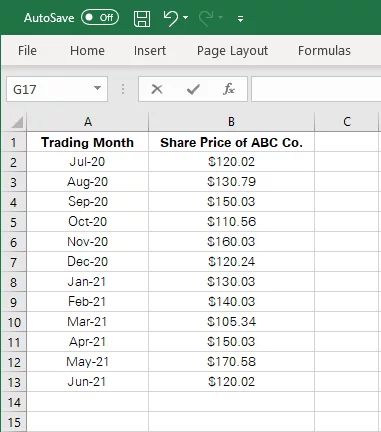Select the Mar-21 cell
Screen dimensions: 381x432
tap(88, 322)
